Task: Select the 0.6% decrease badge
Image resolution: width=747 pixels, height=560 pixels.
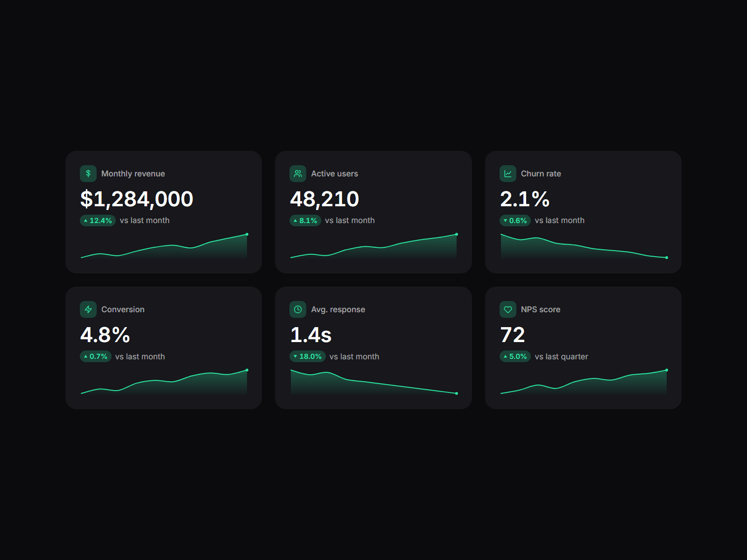Action: (x=515, y=220)
